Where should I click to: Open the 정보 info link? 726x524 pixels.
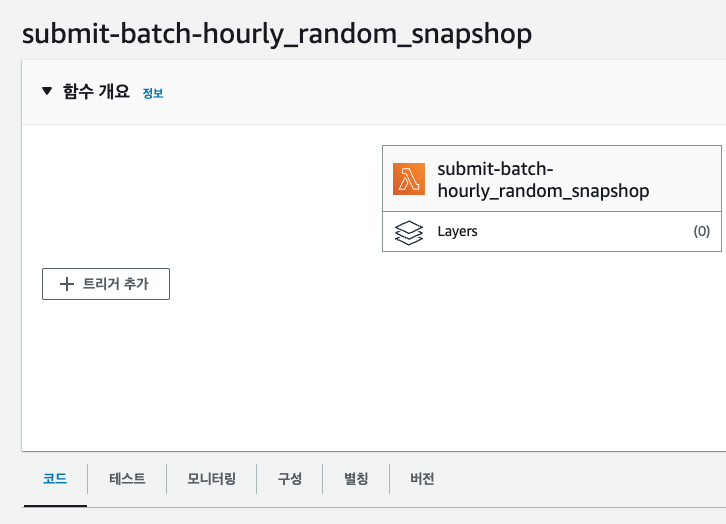click(153, 93)
